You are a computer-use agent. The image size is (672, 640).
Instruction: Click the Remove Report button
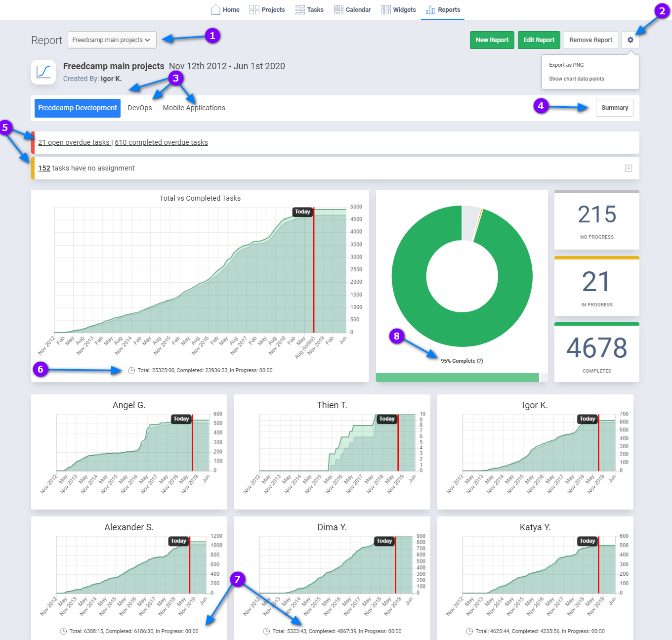[x=590, y=40]
